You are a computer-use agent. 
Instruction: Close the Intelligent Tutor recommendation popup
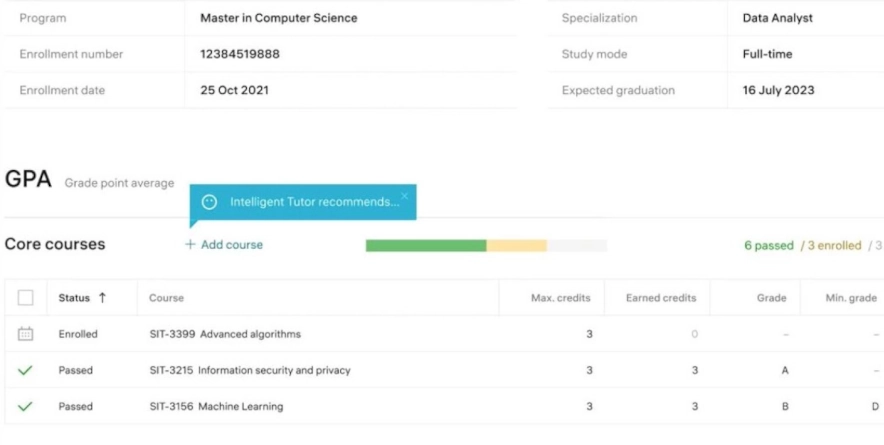(405, 195)
